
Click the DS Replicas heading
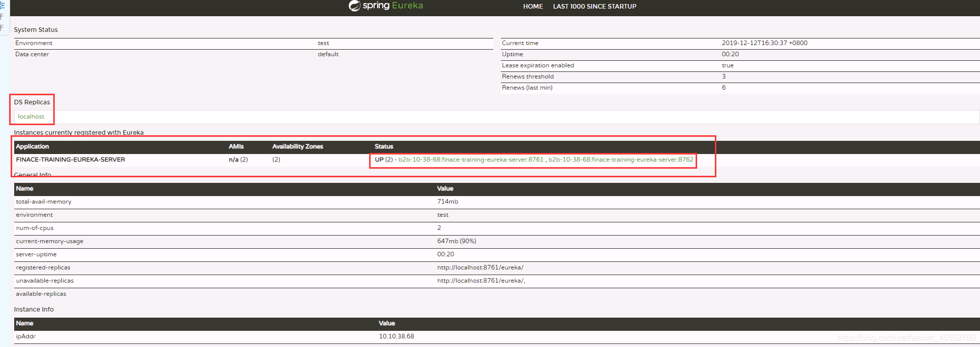pyautogui.click(x=32, y=102)
